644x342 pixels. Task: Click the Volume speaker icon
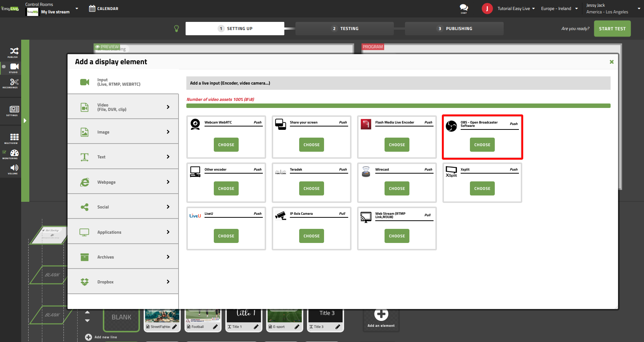pos(14,168)
